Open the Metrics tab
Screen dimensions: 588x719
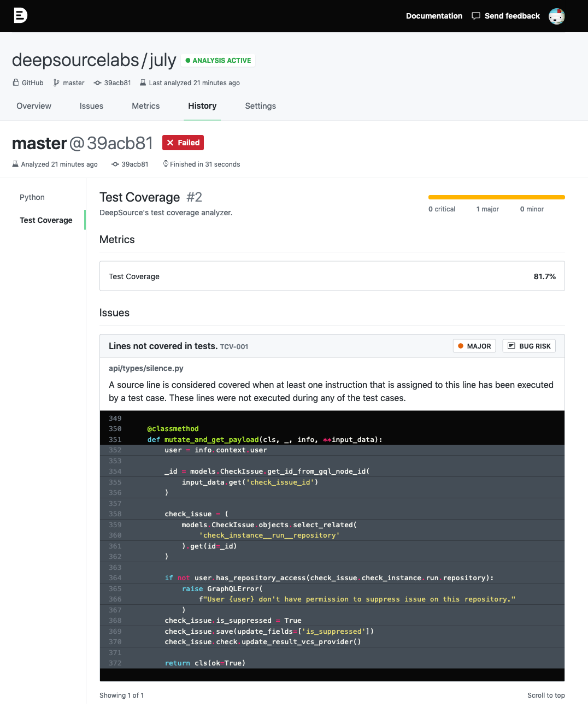[x=145, y=106]
